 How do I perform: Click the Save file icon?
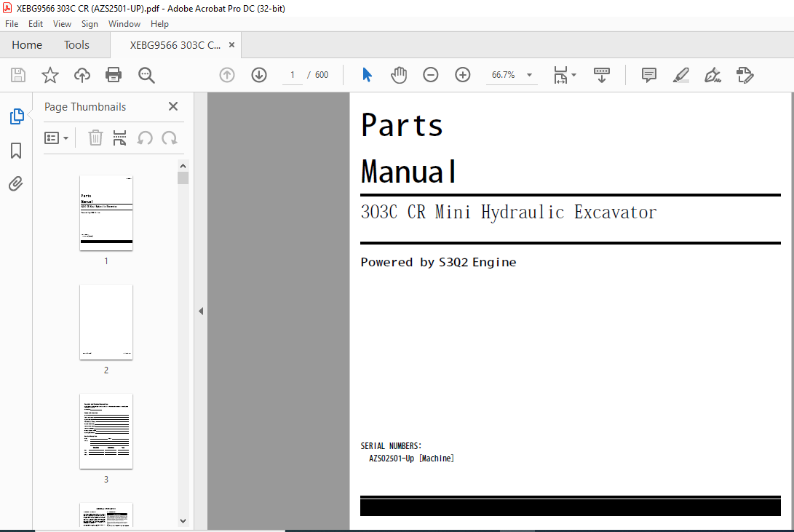[18, 75]
